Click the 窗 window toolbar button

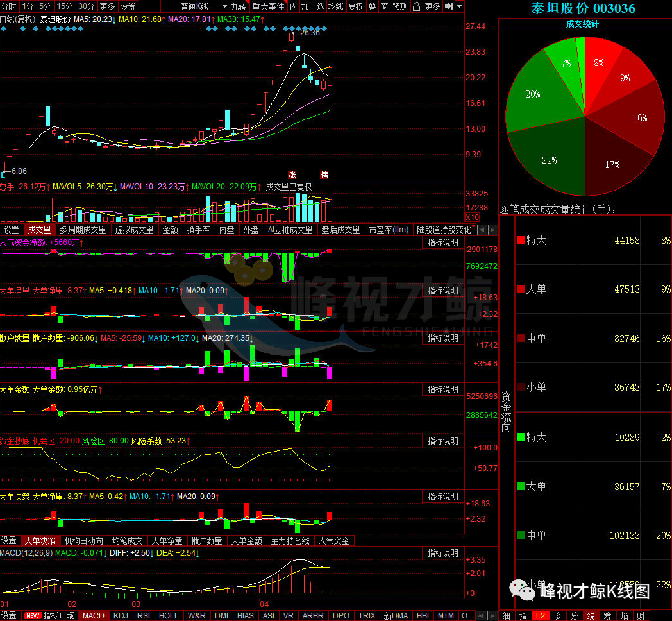pyautogui.click(x=384, y=6)
